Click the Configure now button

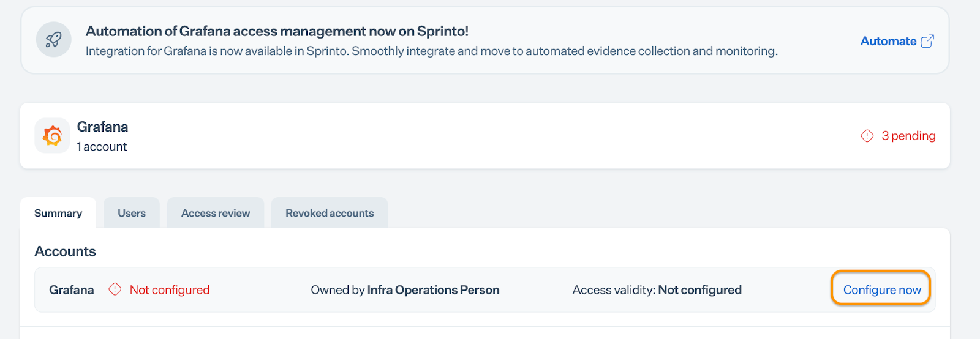(881, 289)
